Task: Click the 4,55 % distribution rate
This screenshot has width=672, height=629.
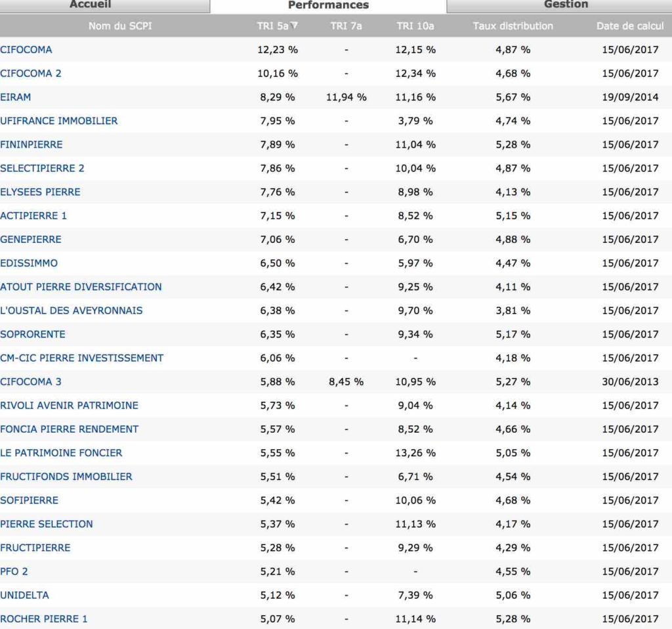Action: (513, 571)
